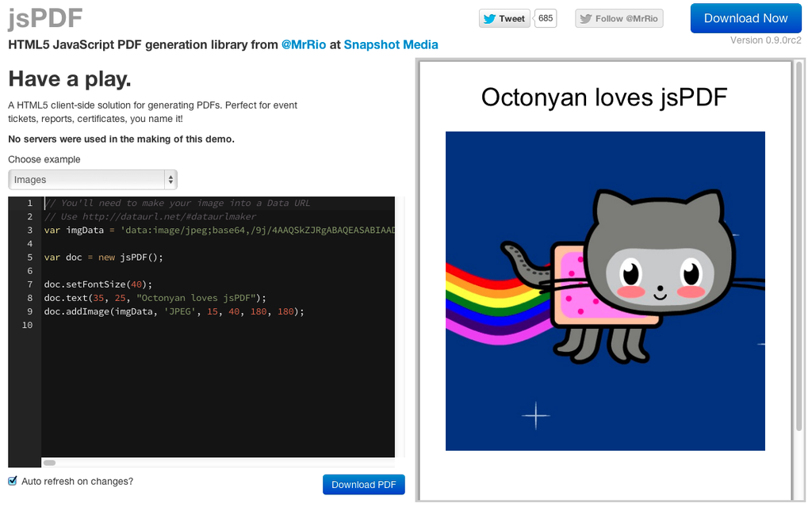Click the Octonyan loves jsPDF title in preview
The height and width of the screenshot is (511, 812).
click(x=604, y=97)
